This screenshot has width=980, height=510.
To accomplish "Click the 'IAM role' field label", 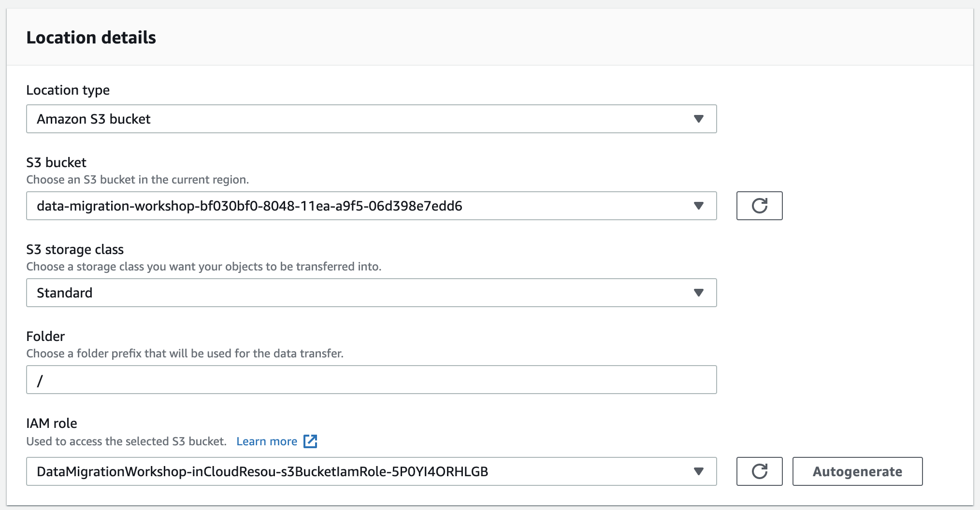I will 52,423.
